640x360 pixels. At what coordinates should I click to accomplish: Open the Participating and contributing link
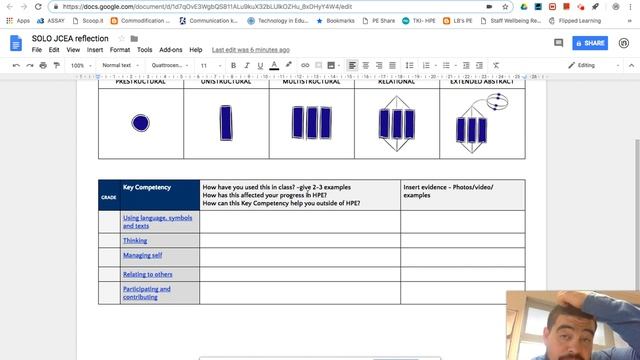[x=147, y=293]
